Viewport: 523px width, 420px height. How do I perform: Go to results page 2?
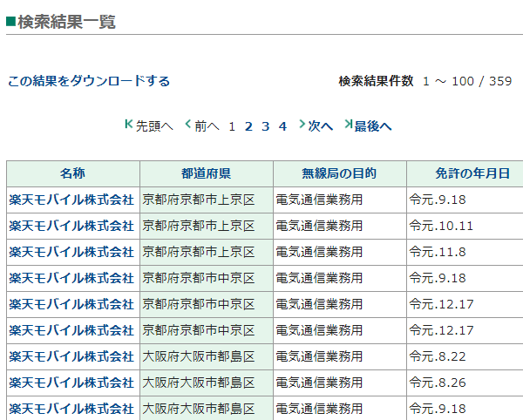click(x=248, y=126)
